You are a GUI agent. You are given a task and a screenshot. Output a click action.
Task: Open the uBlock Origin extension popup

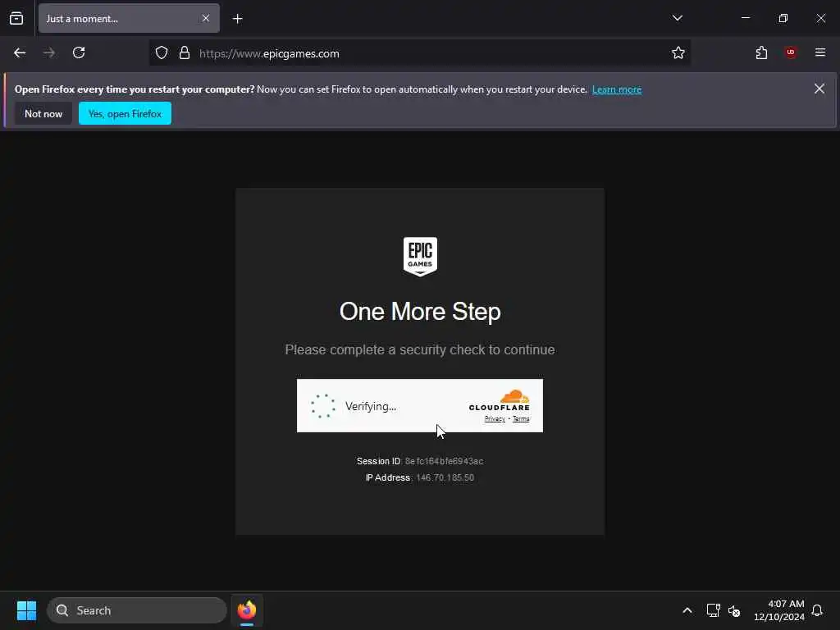pyautogui.click(x=791, y=52)
